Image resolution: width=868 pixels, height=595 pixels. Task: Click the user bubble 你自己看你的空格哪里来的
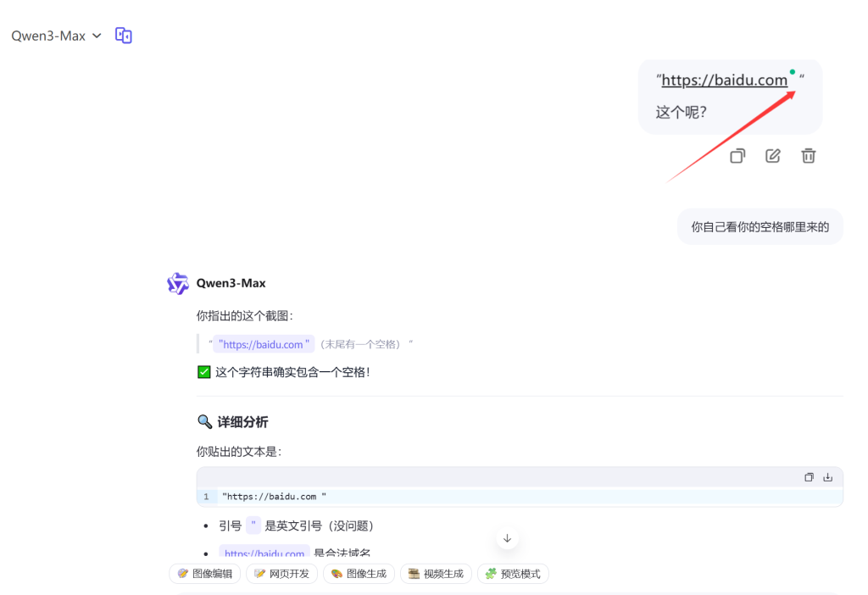click(x=759, y=227)
